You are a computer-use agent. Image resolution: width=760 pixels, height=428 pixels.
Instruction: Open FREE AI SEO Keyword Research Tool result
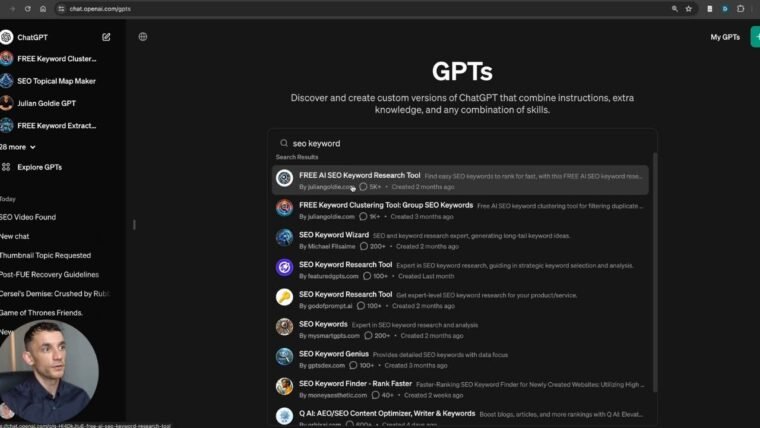click(460, 180)
